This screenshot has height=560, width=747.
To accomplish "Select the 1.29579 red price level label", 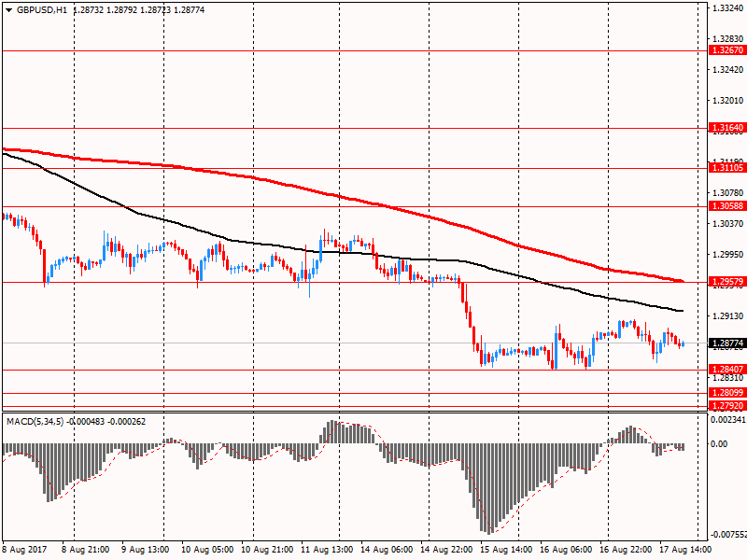I will (727, 282).
